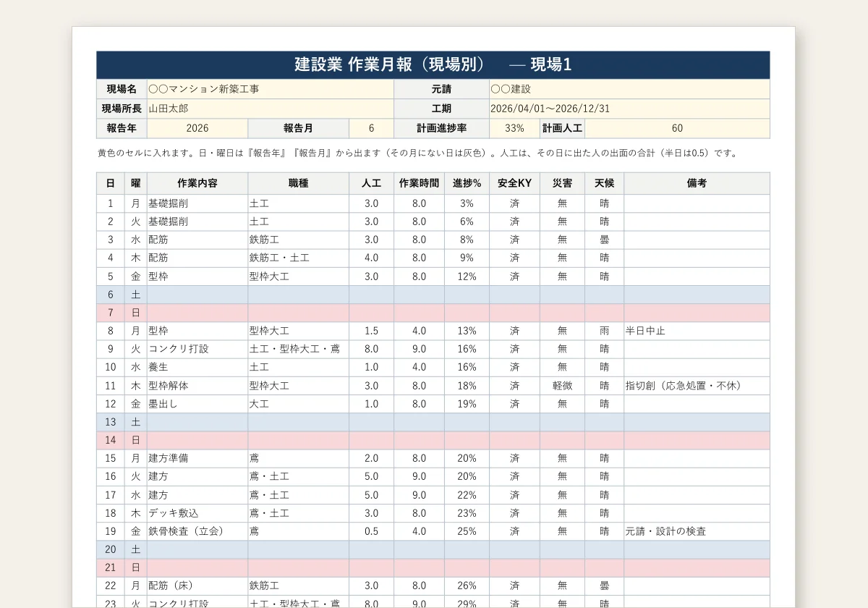Click the 計画人工 value cell 60
The height and width of the screenshot is (608, 868).
[x=677, y=128]
